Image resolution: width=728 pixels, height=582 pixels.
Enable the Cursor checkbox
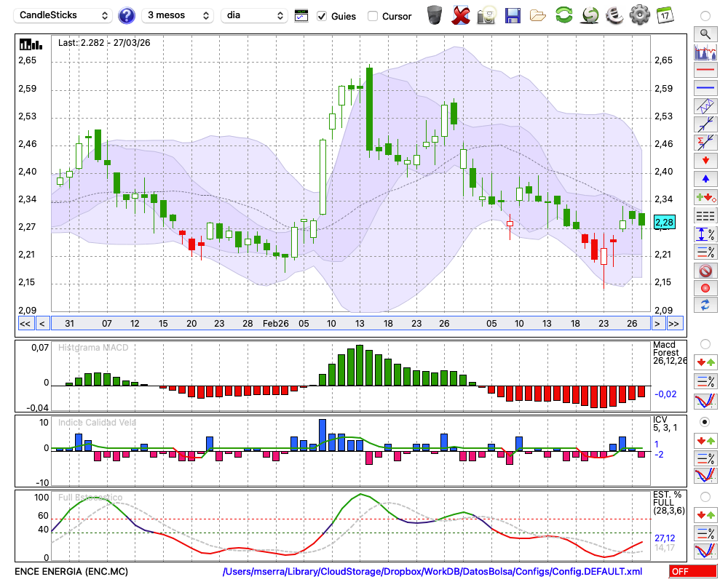373,16
